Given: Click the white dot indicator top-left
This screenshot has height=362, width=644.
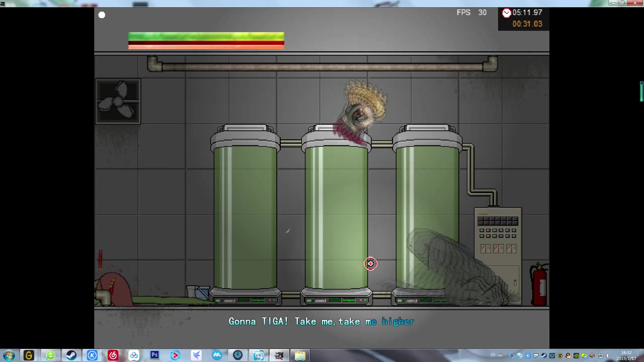Looking at the screenshot, I should (x=102, y=15).
